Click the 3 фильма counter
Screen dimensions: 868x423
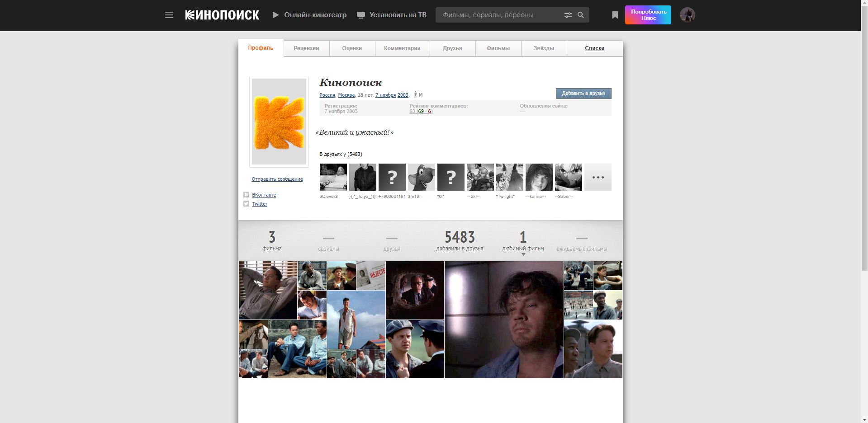tap(272, 240)
